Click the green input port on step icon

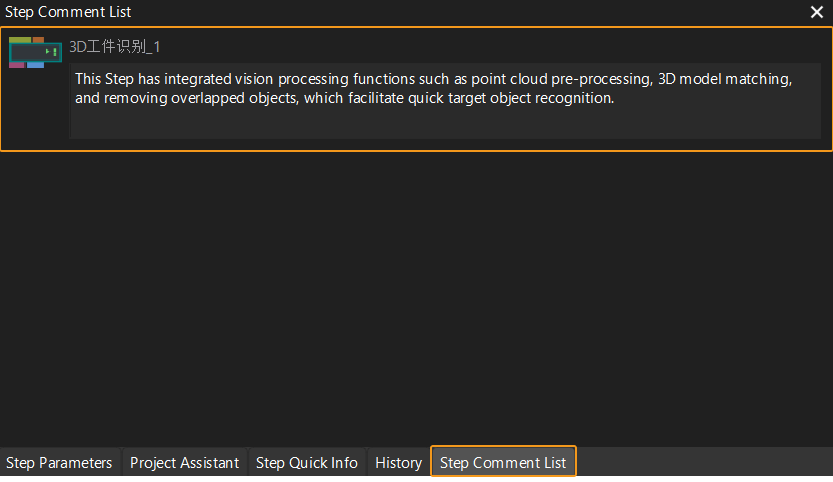[x=22, y=40]
